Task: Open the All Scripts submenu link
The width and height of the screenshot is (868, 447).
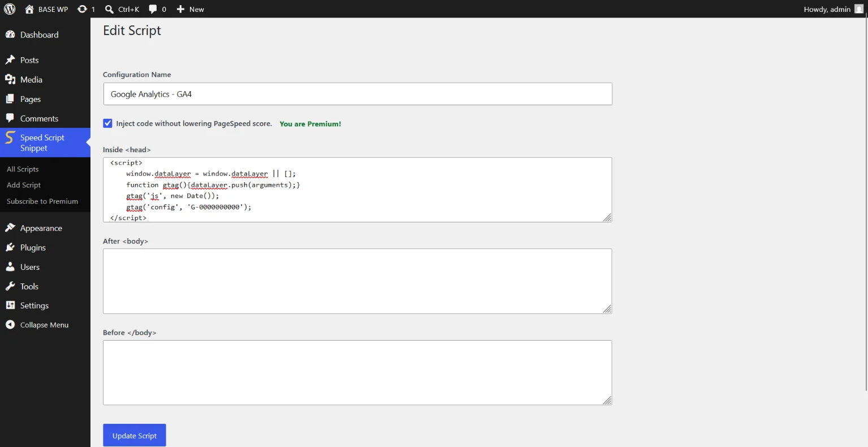Action: pos(23,169)
